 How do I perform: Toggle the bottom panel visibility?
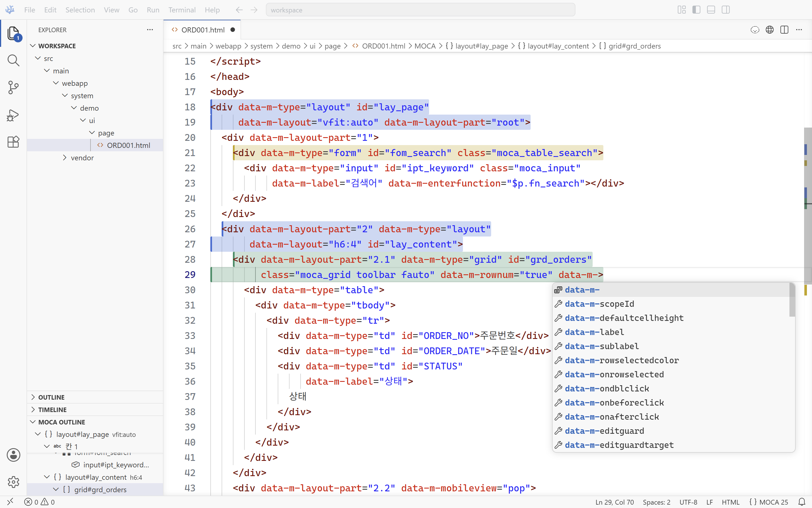point(711,10)
